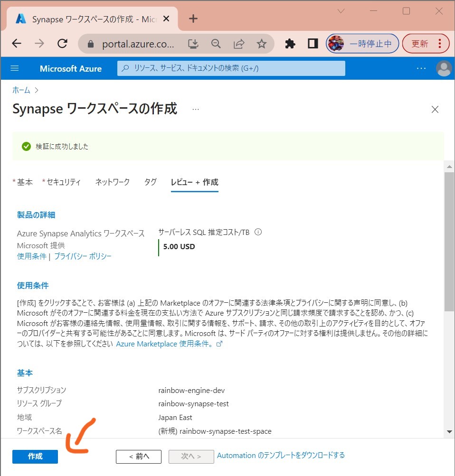Click the browser tab search chevron
Image resolution: width=455 pixels, height=476 pixels.
click(341, 11)
